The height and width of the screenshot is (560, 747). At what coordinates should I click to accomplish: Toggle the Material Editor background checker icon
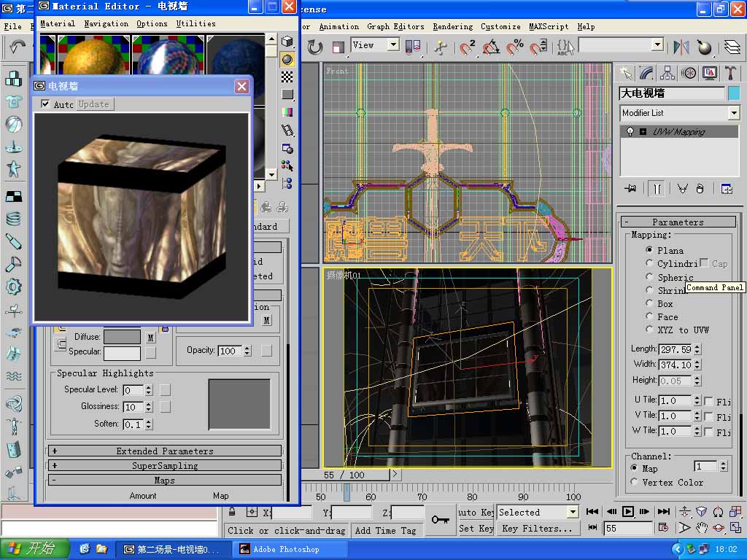[287, 77]
